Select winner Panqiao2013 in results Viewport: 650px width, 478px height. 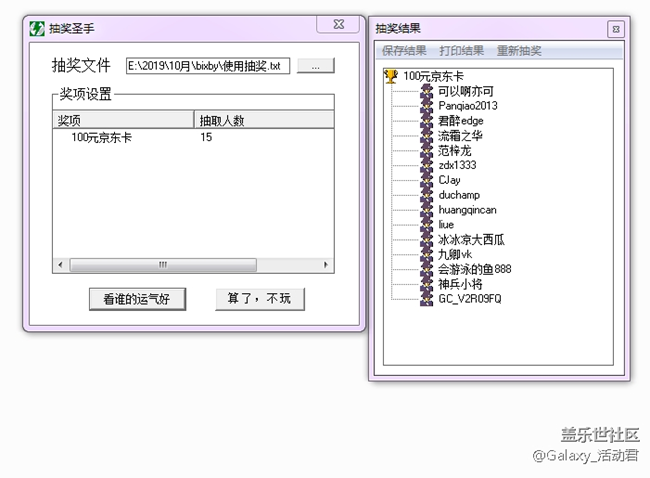468,106
